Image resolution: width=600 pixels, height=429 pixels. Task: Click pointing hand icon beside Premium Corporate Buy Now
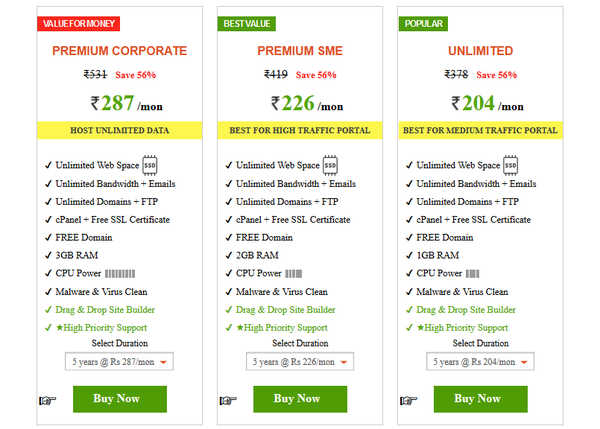(47, 400)
